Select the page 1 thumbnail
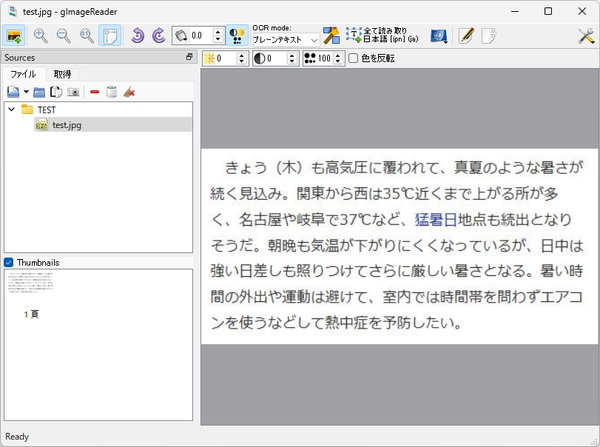Screen dimensions: 600x447 coord(31,295)
